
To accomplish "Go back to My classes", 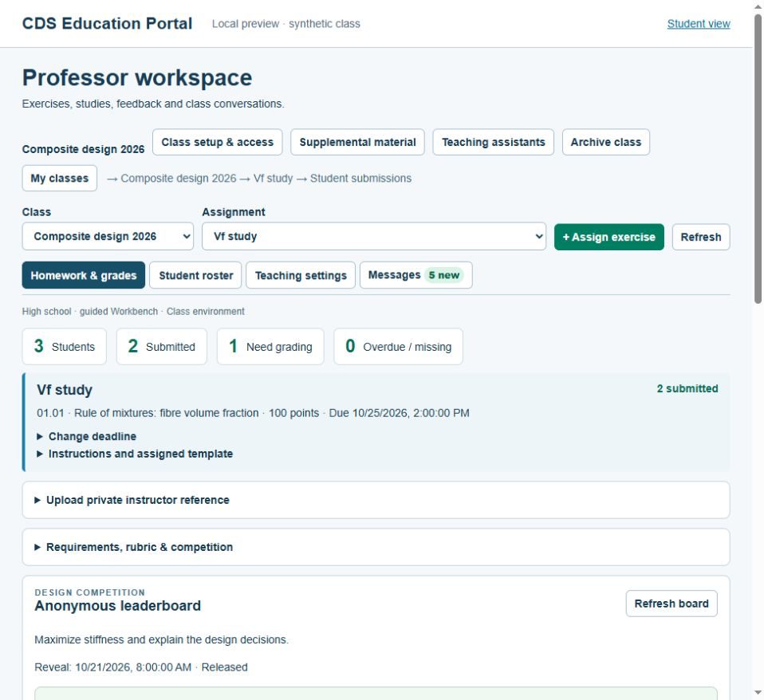I will coord(60,179).
